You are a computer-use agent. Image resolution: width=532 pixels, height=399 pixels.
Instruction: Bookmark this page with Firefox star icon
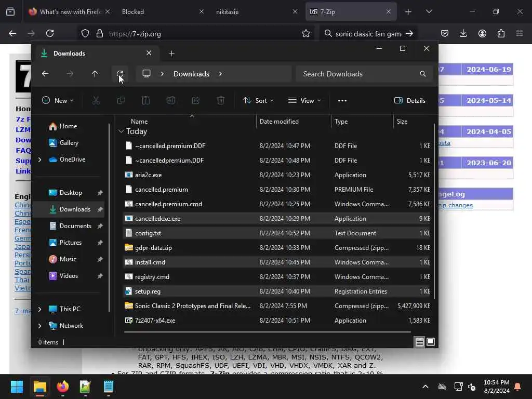pyautogui.click(x=306, y=33)
